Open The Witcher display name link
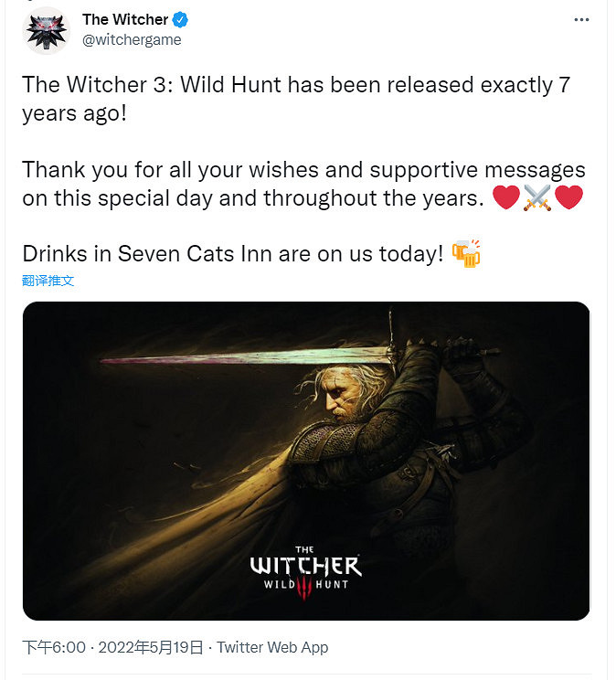616x680 pixels. tap(125, 19)
